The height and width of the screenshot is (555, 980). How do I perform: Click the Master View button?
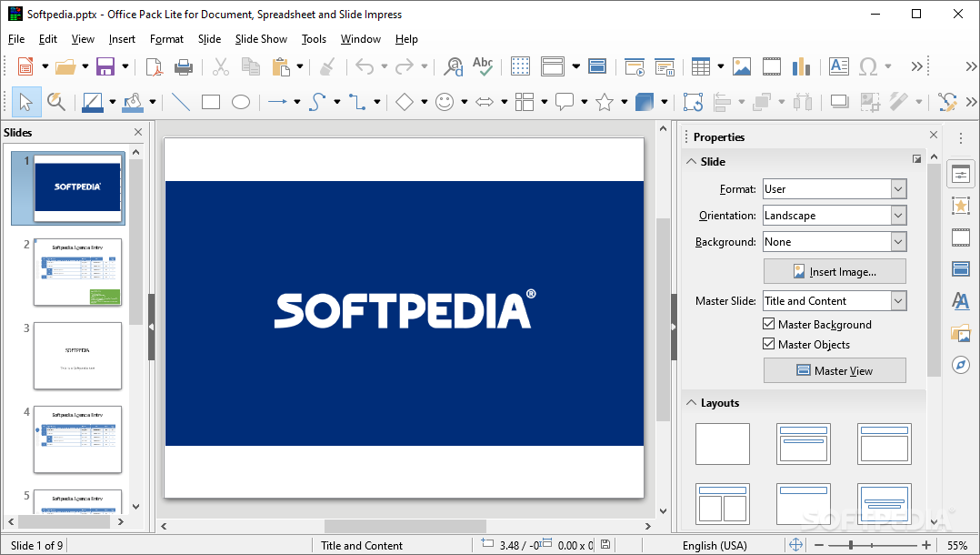pyautogui.click(x=835, y=370)
